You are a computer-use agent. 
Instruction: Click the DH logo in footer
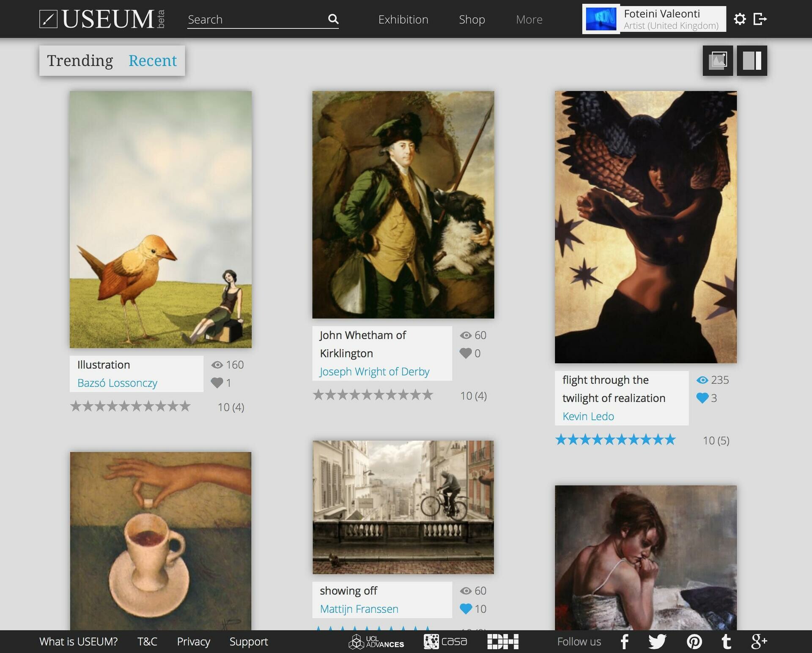point(503,642)
